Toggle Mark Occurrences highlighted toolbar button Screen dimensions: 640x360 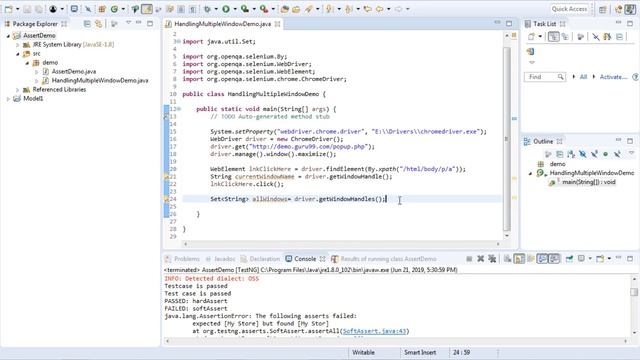click(x=147, y=9)
